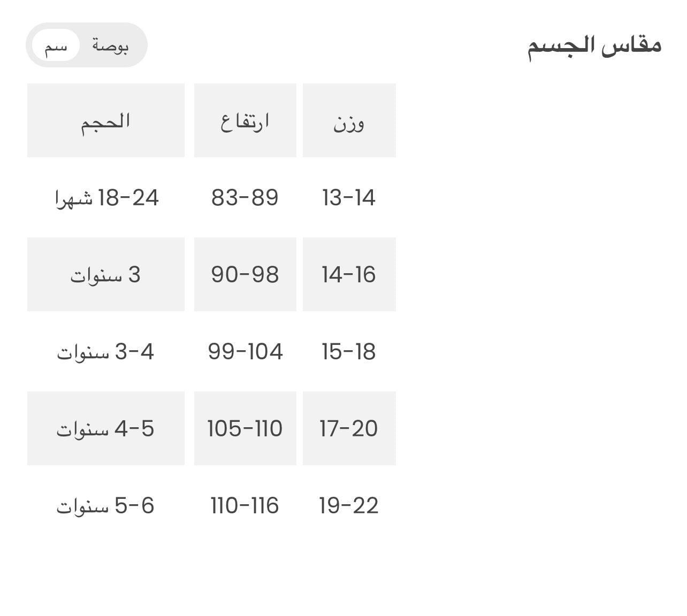Select the وزن column header
Viewport: 687px width, 616px height.
349,121
